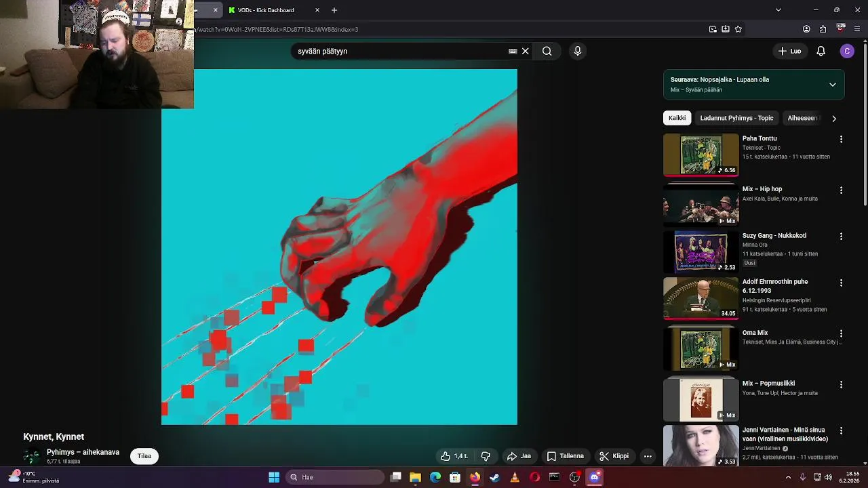
Task: Open the Pyhimys – aihekanava channel name
Action: (x=83, y=452)
